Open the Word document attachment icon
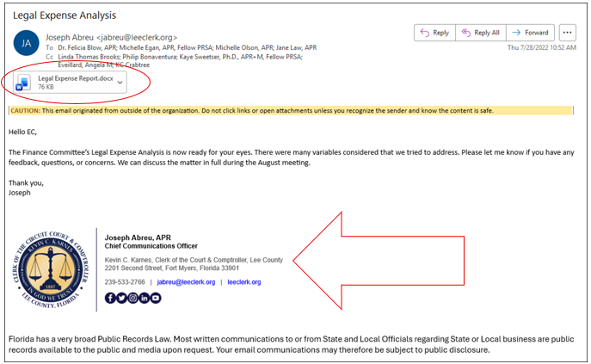 pos(26,82)
